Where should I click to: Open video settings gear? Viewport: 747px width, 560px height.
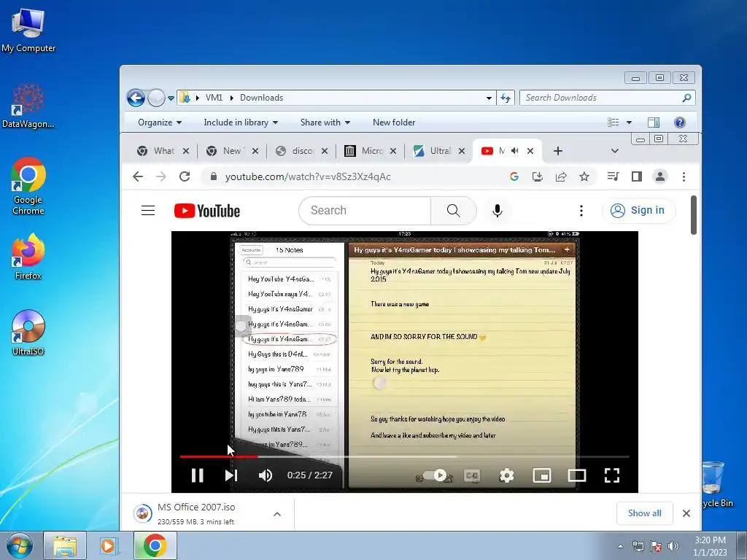[506, 475]
